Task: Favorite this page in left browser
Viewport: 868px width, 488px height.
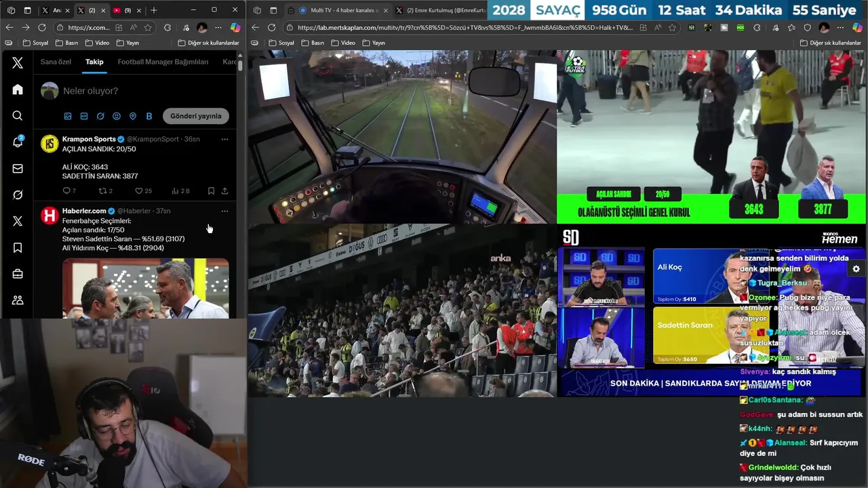Action: tap(147, 28)
